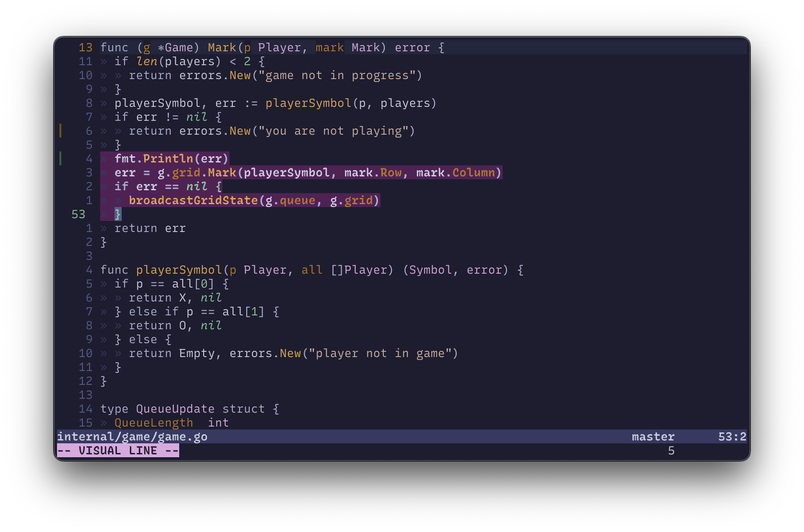
Task: Click the master branch name in status line
Action: click(653, 437)
